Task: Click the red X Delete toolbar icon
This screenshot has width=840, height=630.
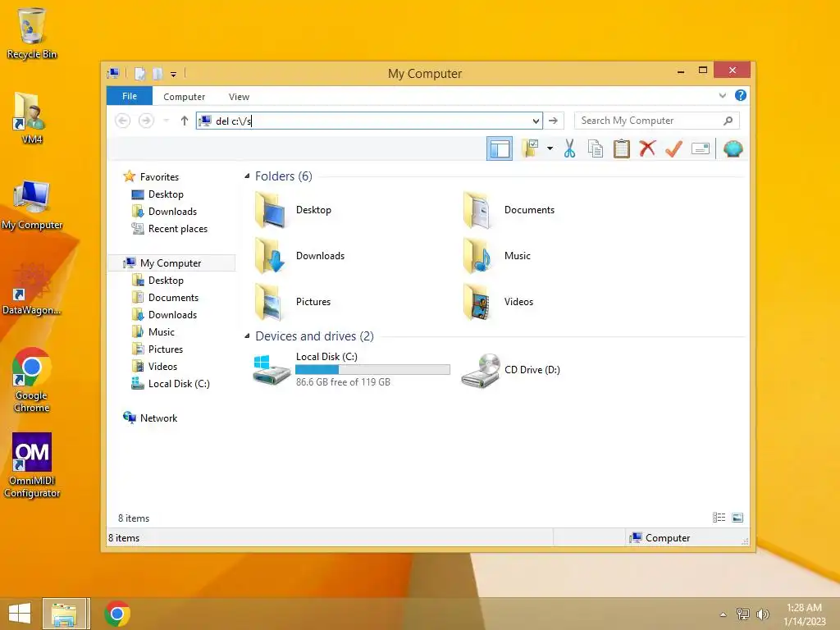Action: click(x=647, y=148)
